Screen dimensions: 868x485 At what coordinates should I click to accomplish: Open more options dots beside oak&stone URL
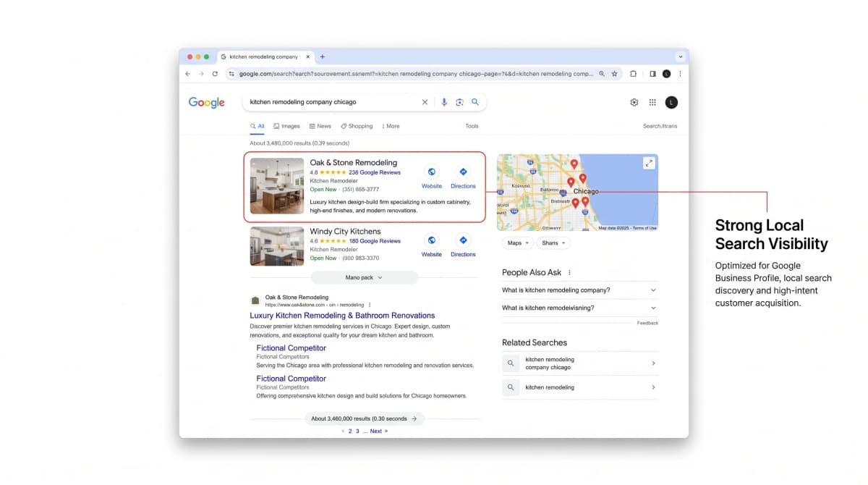point(370,305)
